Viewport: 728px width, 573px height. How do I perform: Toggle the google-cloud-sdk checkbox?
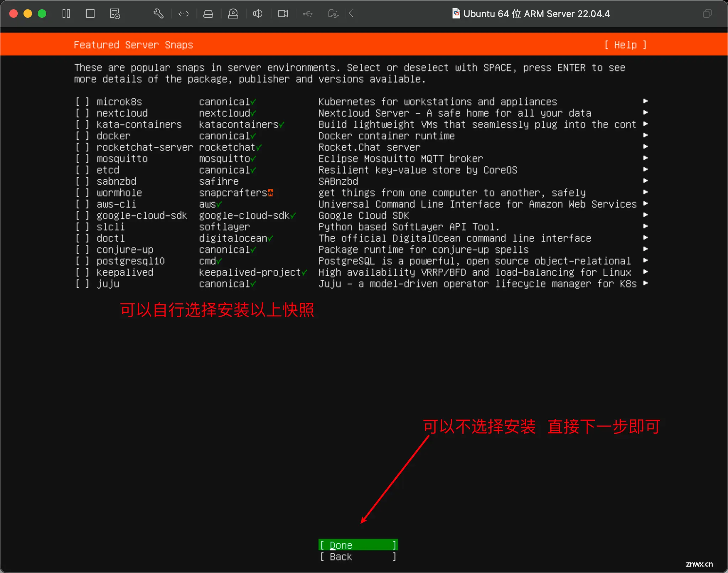coord(82,216)
